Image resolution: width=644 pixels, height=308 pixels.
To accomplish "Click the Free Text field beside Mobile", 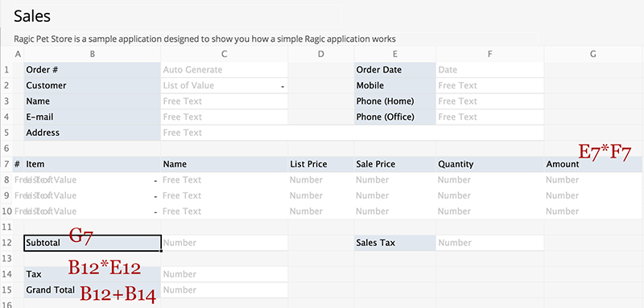I will 489,85.
